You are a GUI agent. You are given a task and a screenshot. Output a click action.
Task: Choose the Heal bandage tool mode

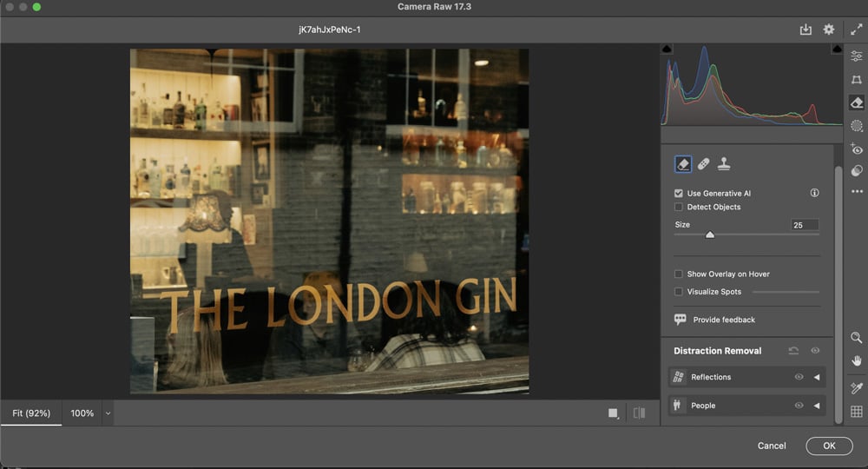pos(703,163)
